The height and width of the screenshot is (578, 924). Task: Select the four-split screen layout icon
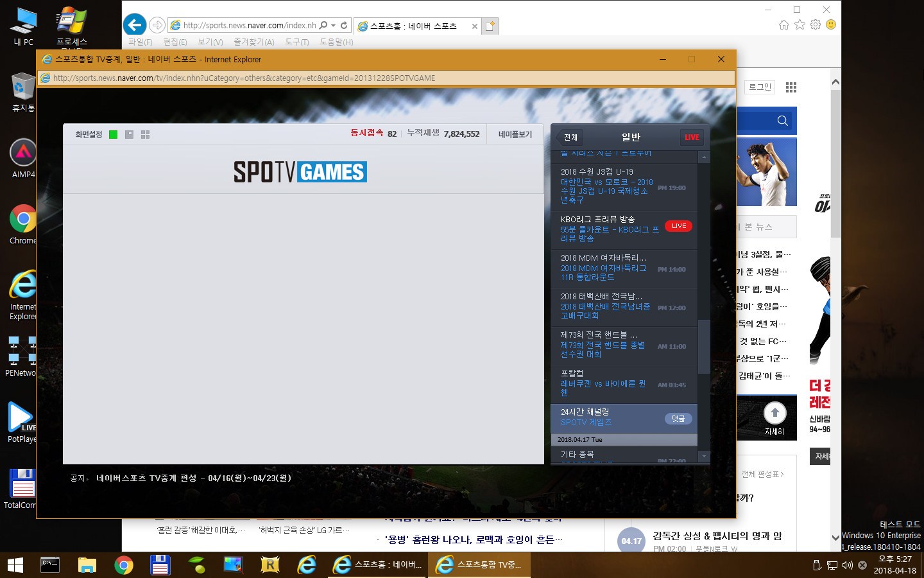(x=145, y=134)
